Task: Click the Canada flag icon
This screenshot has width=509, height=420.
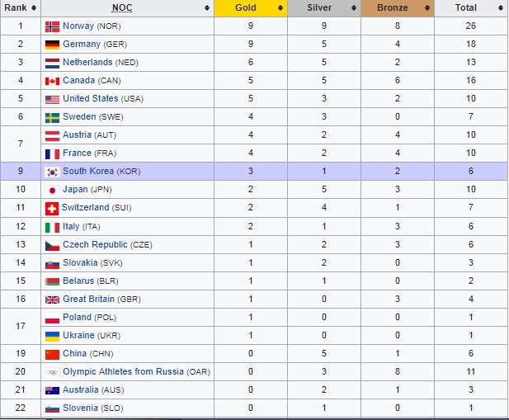Action: (x=52, y=81)
